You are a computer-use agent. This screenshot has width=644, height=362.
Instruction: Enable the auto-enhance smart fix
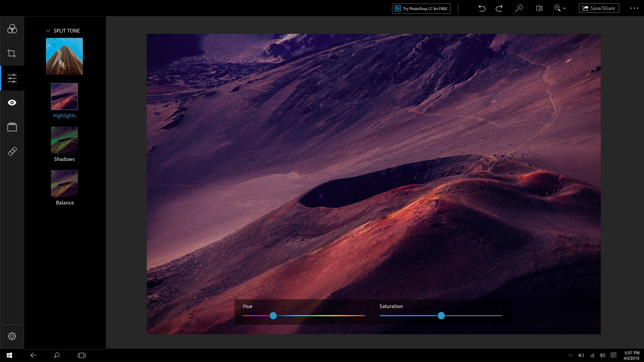point(520,8)
